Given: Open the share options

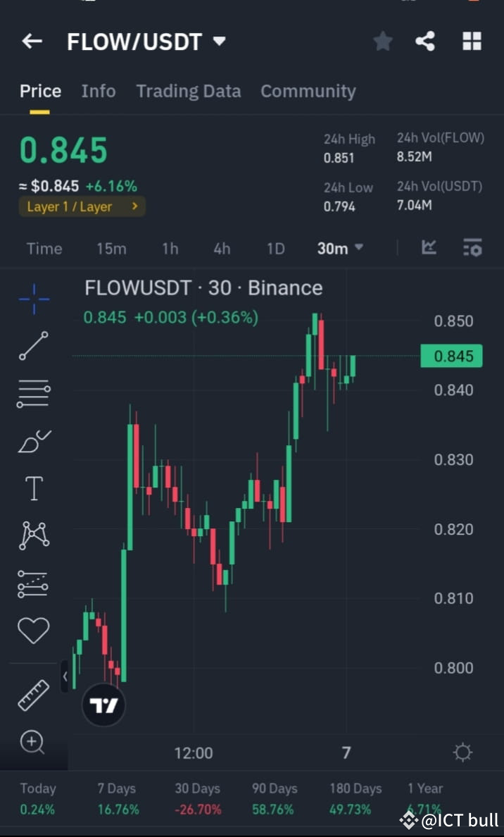Looking at the screenshot, I should 425,41.
